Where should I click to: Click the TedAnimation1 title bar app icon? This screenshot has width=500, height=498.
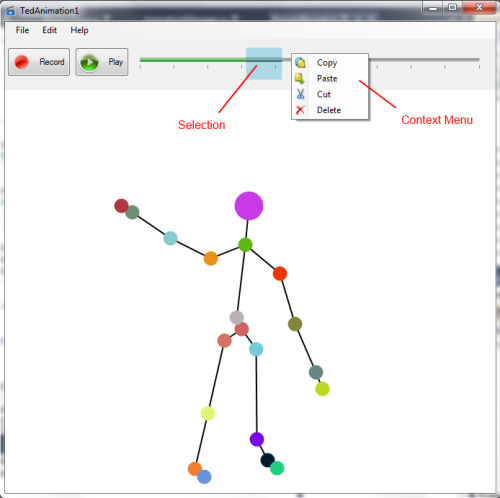coord(11,11)
